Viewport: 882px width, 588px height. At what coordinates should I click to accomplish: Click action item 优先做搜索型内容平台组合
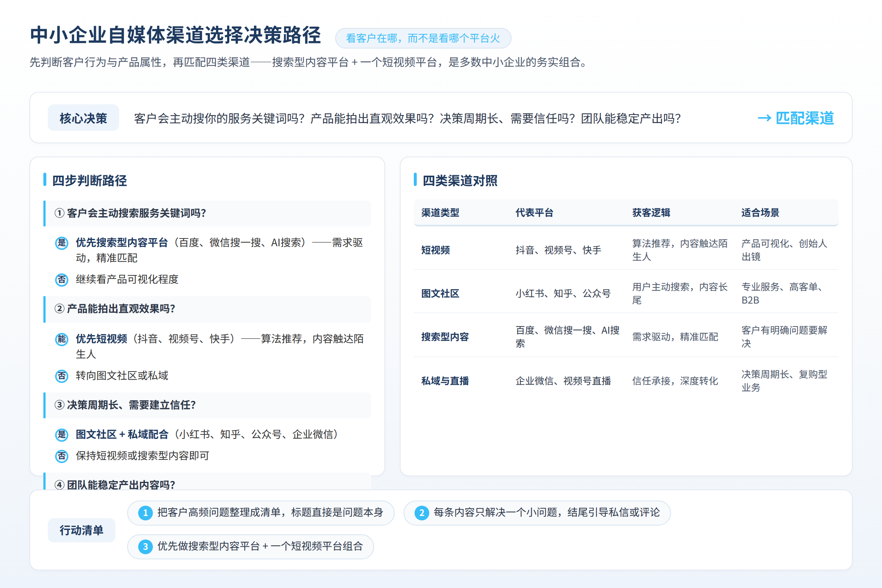pos(251,547)
